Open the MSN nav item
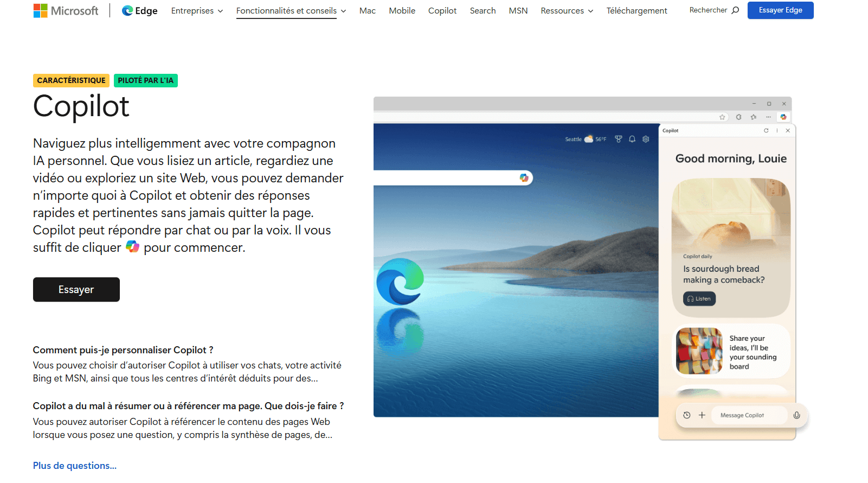Screen dimensions: 868x483 518,11
